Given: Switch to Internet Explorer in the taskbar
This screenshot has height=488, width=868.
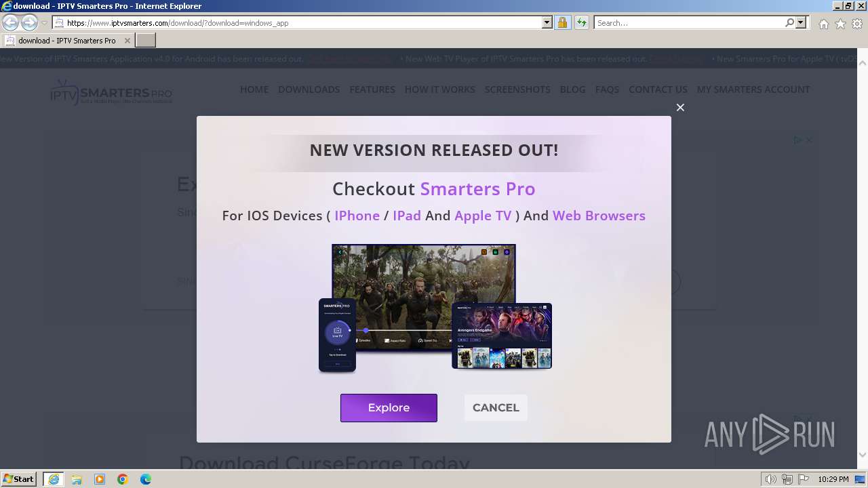Looking at the screenshot, I should tap(54, 479).
